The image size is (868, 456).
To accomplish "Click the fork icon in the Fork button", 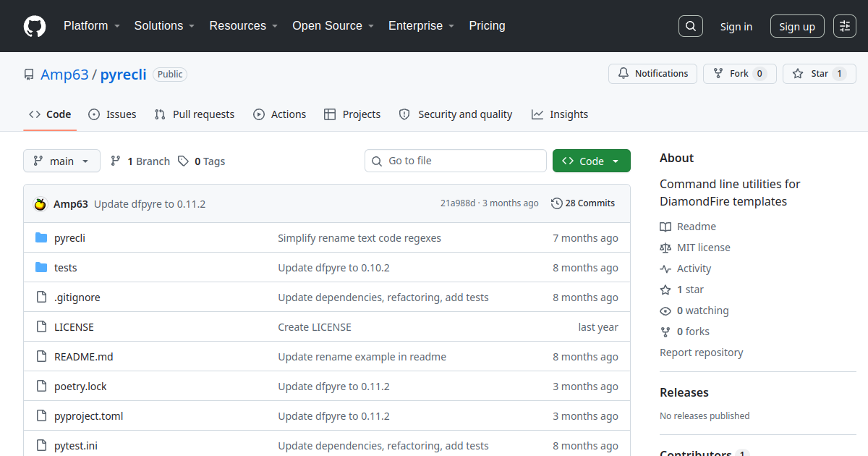I will (718, 74).
